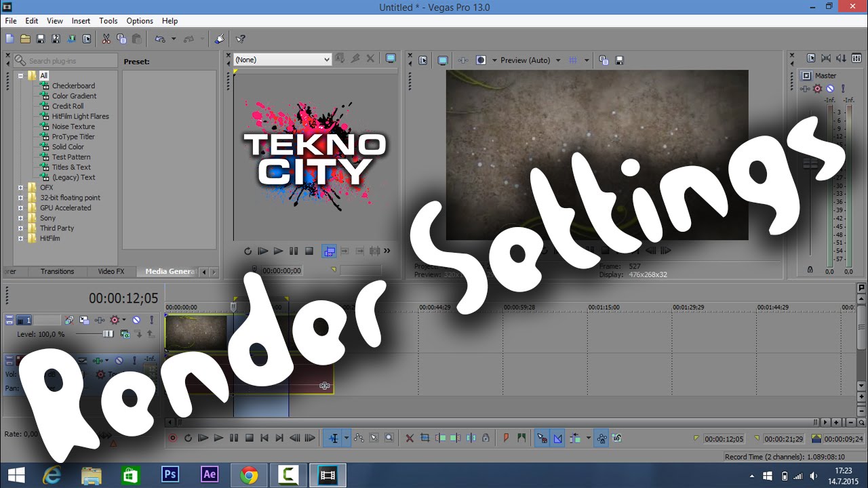This screenshot has width=868, height=488.
Task: Toggle Lock Envelopes to Events
Action: point(602,439)
